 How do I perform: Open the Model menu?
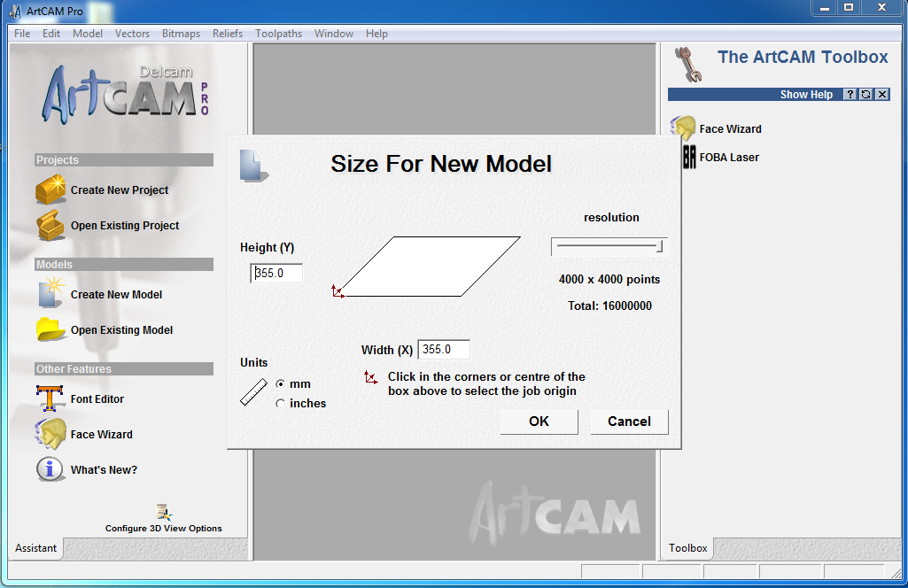(x=88, y=34)
